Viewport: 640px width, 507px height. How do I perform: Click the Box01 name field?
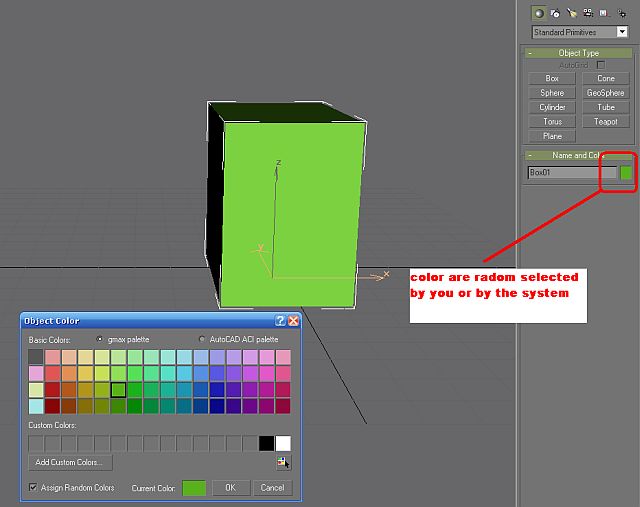572,172
